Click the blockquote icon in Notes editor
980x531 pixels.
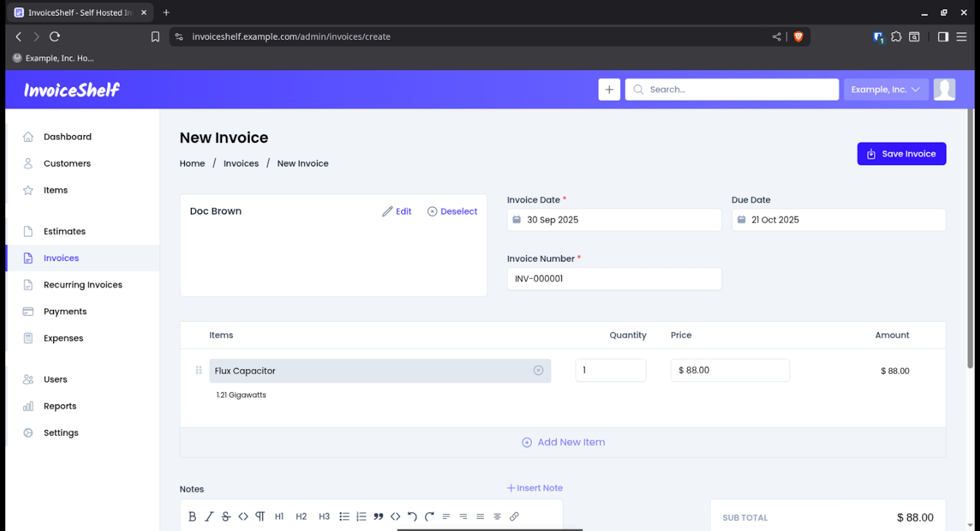(x=378, y=516)
